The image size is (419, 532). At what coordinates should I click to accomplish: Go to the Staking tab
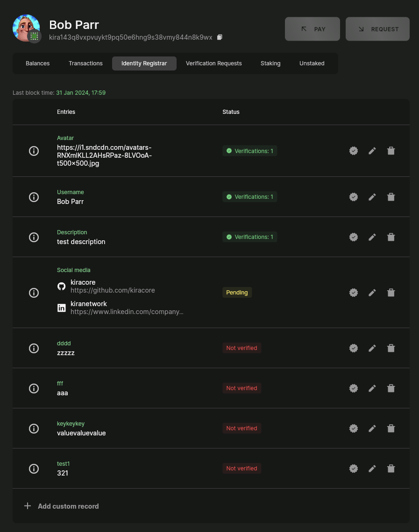point(270,63)
